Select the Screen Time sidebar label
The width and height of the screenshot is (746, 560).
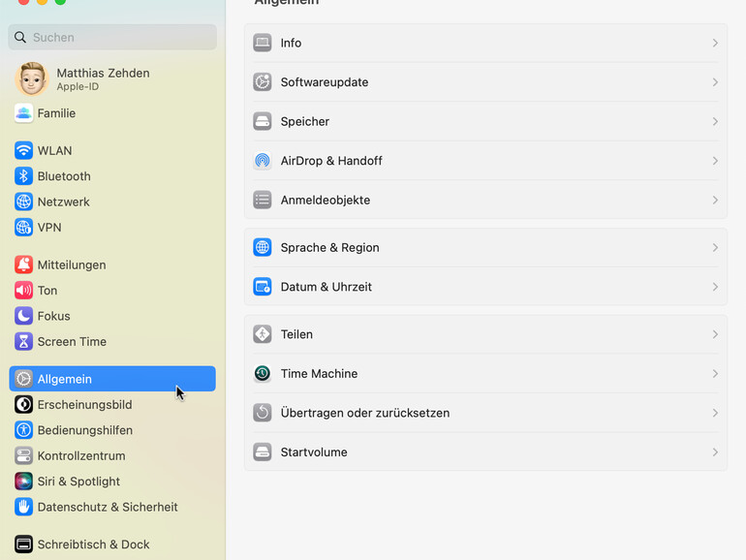pos(72,342)
